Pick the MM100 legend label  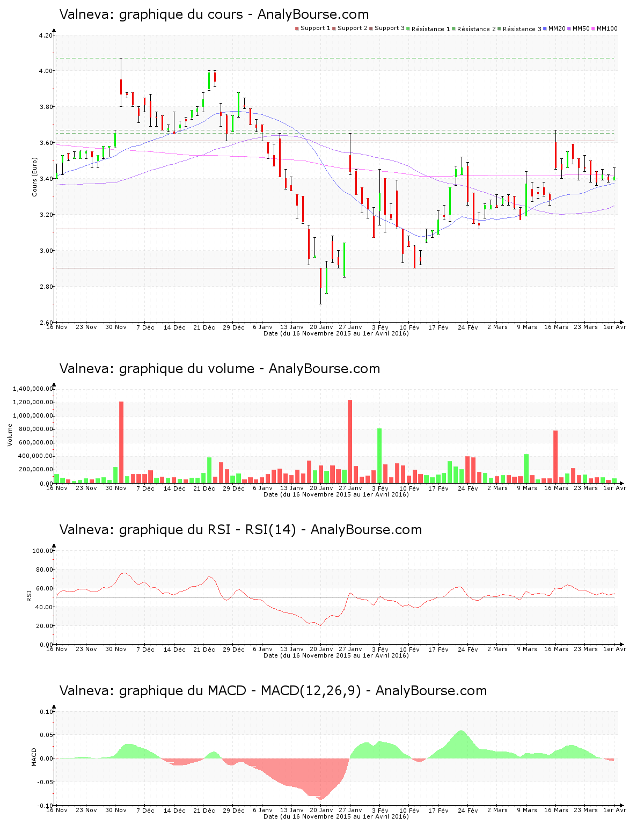tap(604, 28)
